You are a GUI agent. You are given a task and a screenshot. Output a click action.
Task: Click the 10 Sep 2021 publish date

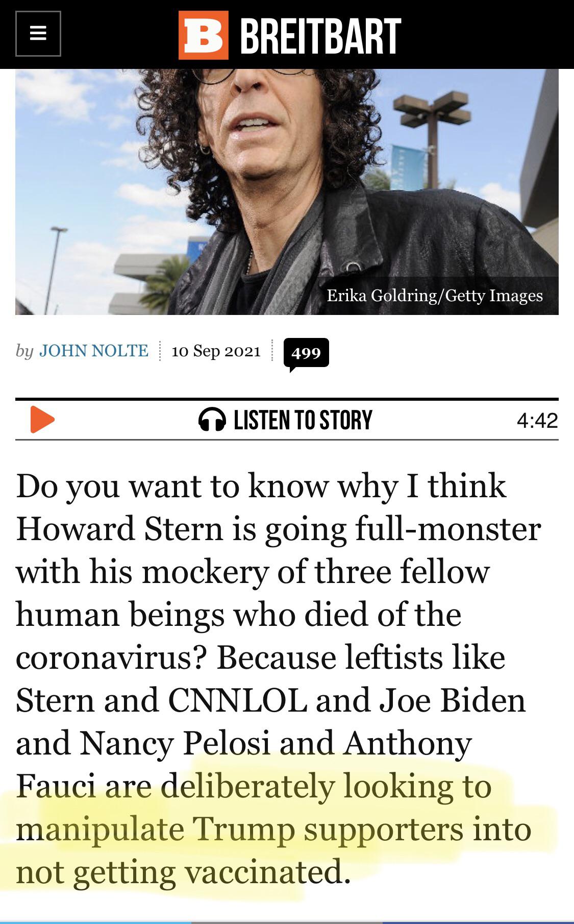(216, 351)
